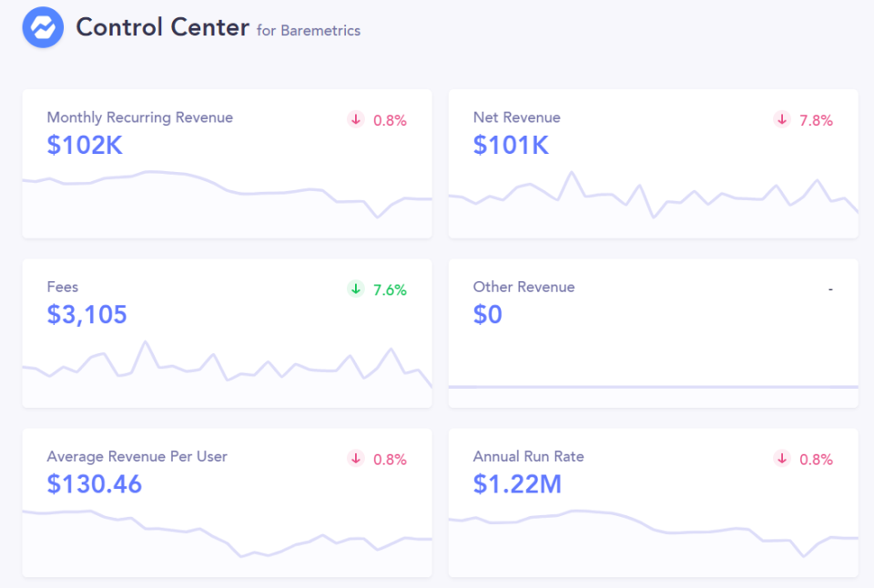Viewport: 874px width, 588px height.
Task: Click the decline arrow on Annual Run Rate
Action: coord(781,459)
